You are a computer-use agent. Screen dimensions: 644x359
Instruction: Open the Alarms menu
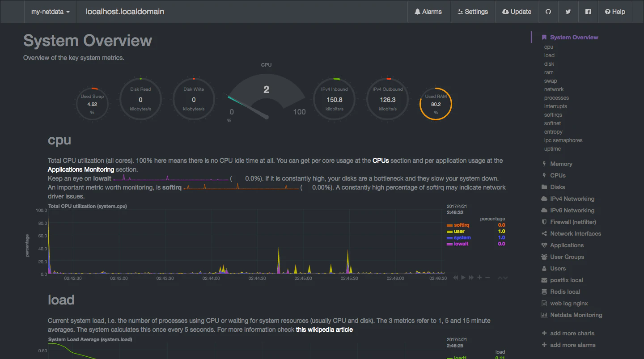(428, 12)
